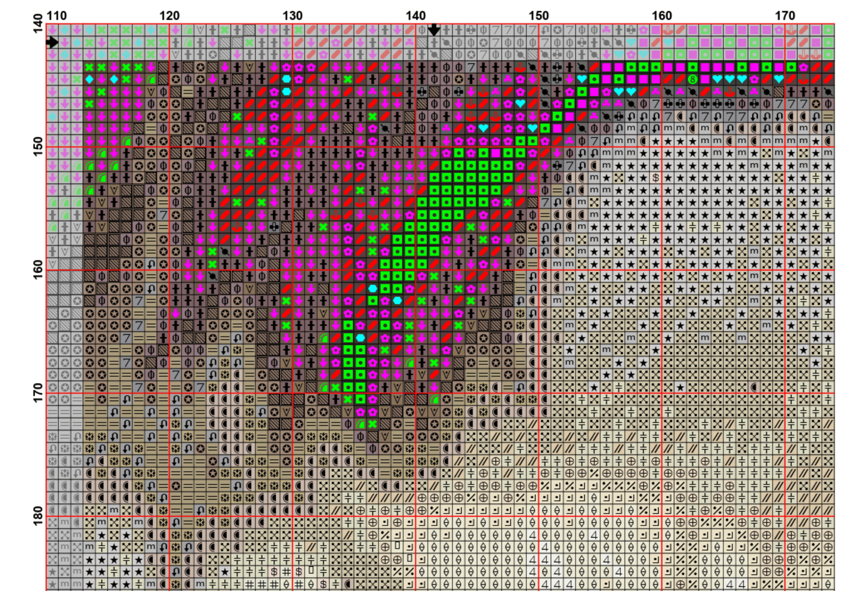Click the rotated row number 160 on left axis
Image resolution: width=868 pixels, height=591 pixels.
(x=38, y=270)
